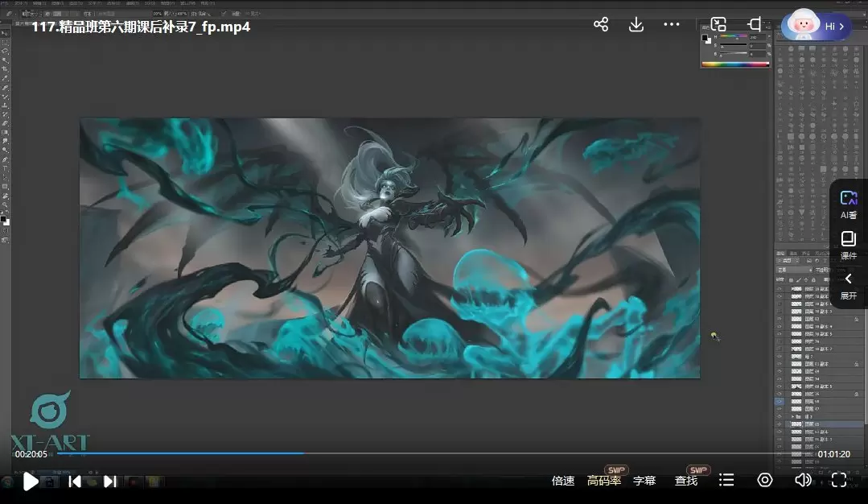Toggle 字幕 subtitles
The image size is (868, 504).
644,481
